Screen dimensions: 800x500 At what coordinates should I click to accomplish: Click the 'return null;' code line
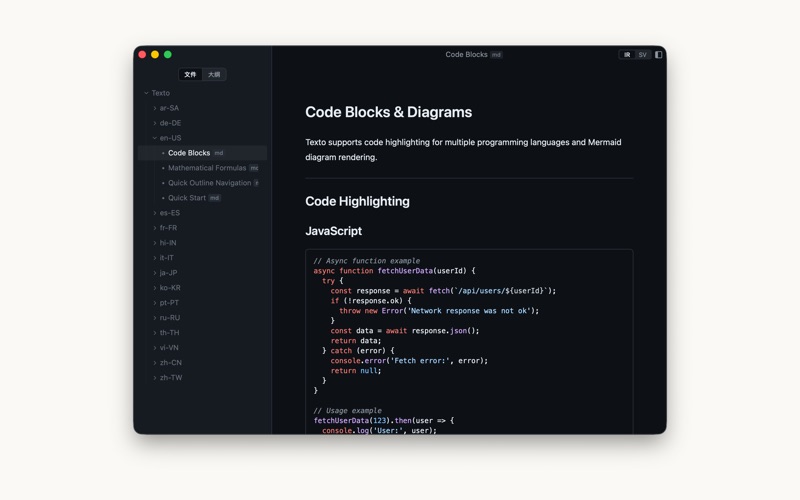pos(356,371)
